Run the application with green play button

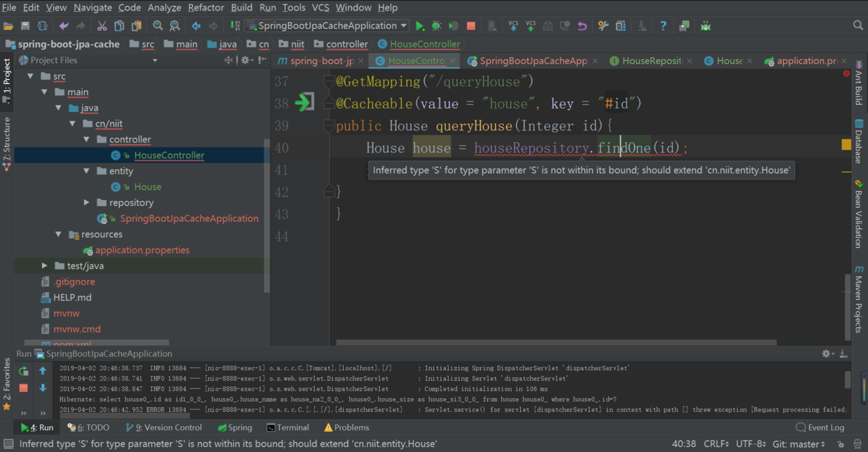(420, 26)
